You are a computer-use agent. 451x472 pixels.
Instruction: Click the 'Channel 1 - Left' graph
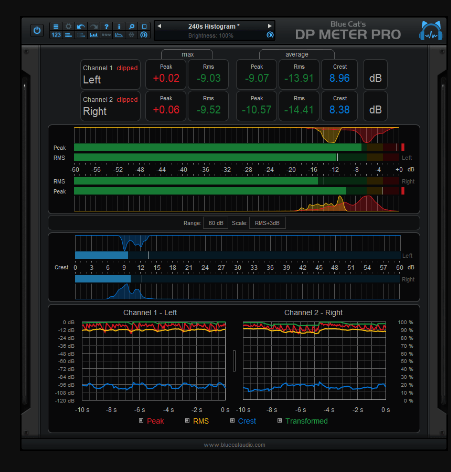[154, 361]
